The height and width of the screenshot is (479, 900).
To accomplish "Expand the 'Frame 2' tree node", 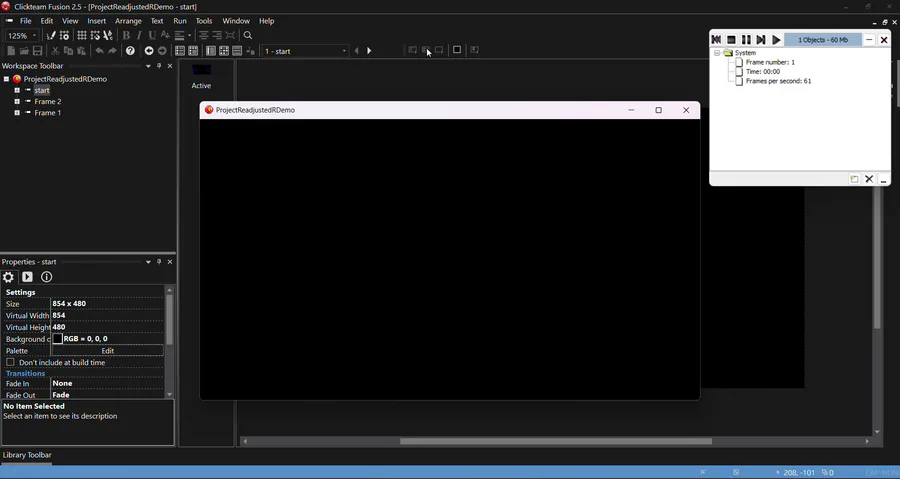I will (17, 102).
